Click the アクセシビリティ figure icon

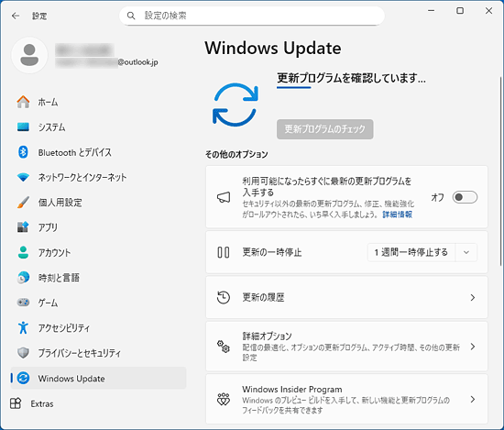(23, 327)
